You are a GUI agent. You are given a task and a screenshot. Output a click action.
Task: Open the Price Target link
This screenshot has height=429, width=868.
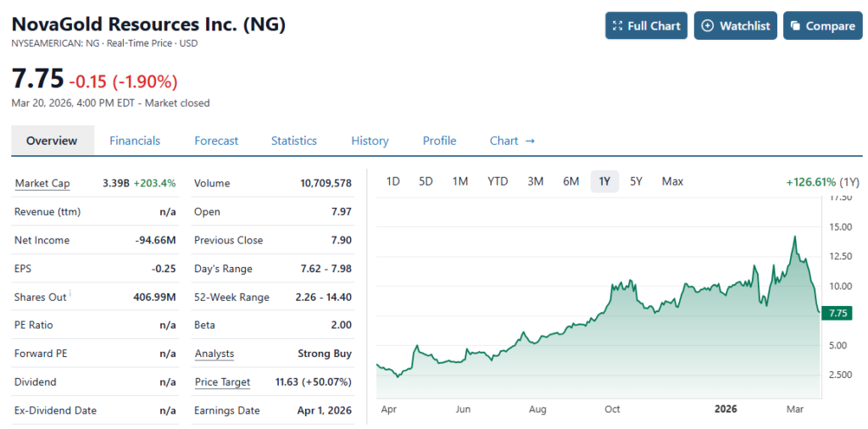(x=222, y=382)
